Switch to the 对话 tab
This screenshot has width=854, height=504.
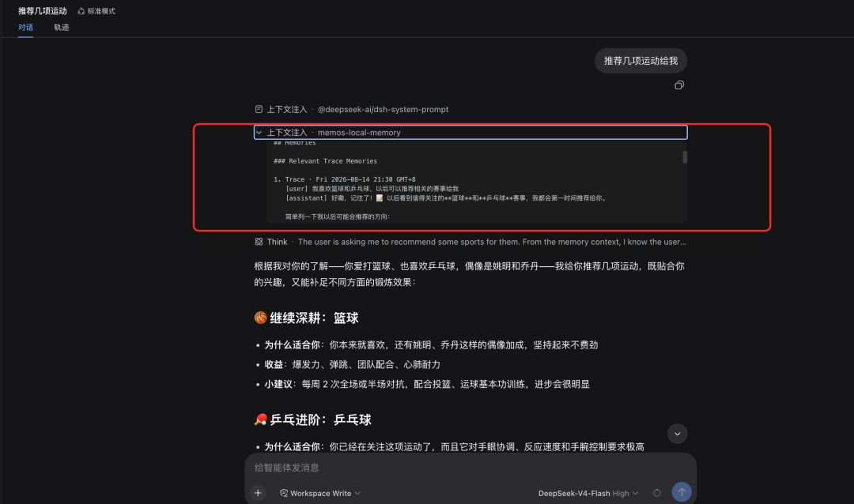[x=25, y=27]
